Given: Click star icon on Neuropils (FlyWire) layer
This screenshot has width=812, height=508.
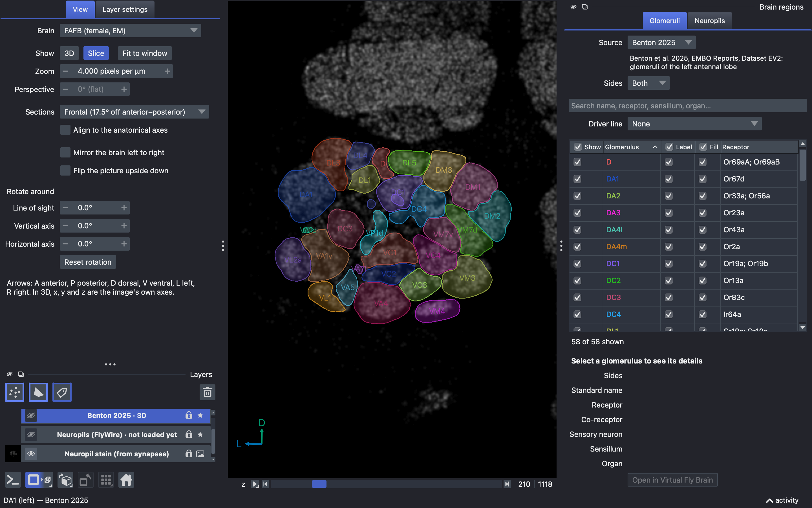Looking at the screenshot, I should pos(200,434).
